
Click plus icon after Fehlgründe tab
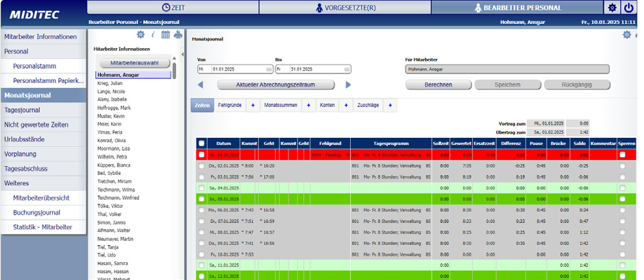(x=253, y=105)
